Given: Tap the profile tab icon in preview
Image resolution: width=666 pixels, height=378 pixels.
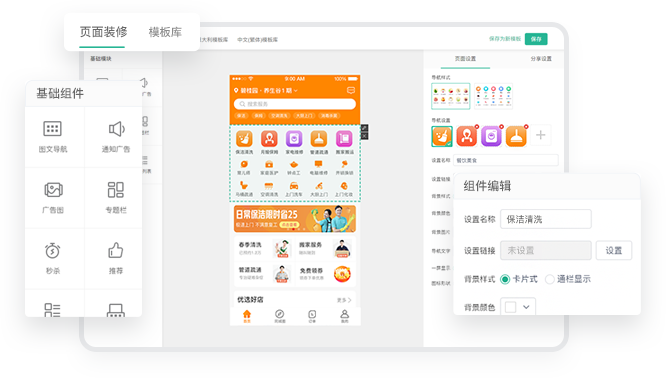Looking at the screenshot, I should [344, 314].
